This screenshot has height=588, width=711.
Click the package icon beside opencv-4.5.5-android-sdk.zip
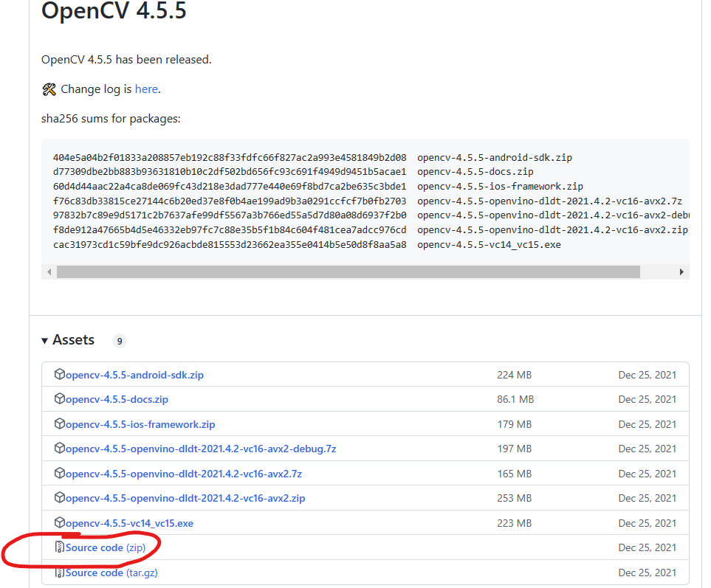[60, 374]
